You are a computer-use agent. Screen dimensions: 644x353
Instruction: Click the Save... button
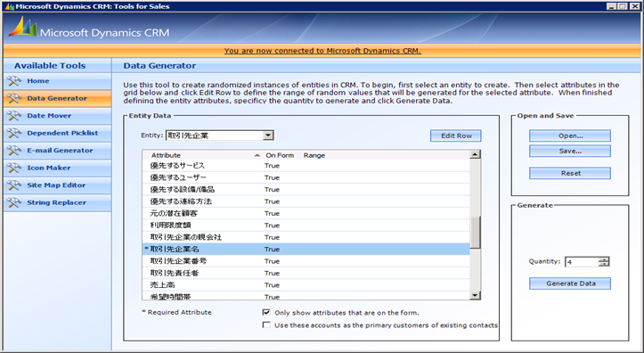click(x=570, y=151)
